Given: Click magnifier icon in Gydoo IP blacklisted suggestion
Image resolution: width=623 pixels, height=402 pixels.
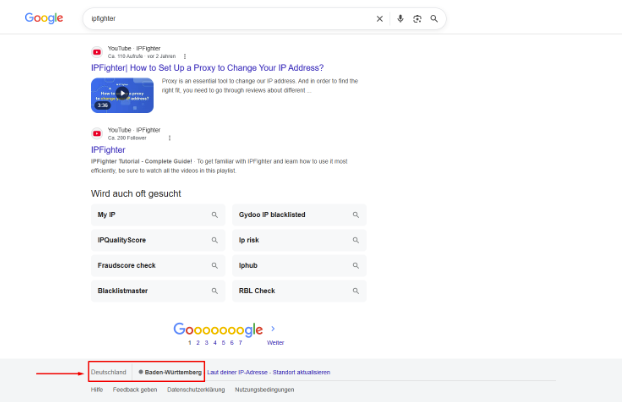Looking at the screenshot, I should click(356, 215).
